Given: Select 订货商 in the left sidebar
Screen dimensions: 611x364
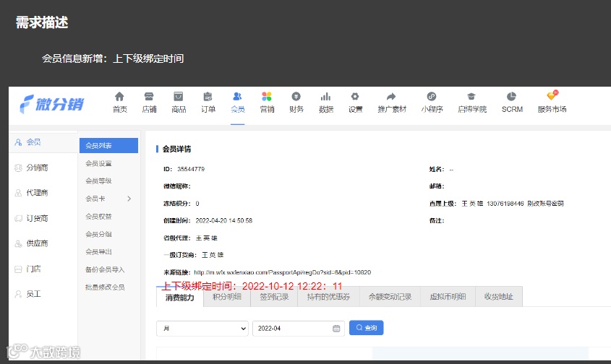Looking at the screenshot, I should (x=37, y=218).
